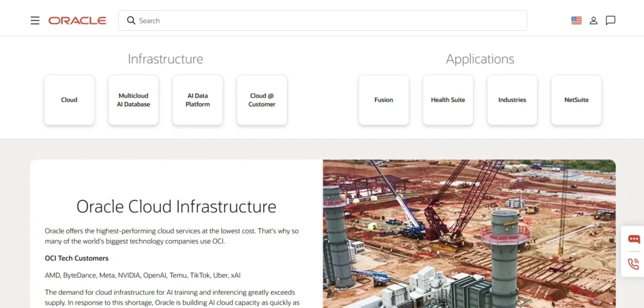
Task: Click the Infrastructure section heading
Action: (165, 59)
